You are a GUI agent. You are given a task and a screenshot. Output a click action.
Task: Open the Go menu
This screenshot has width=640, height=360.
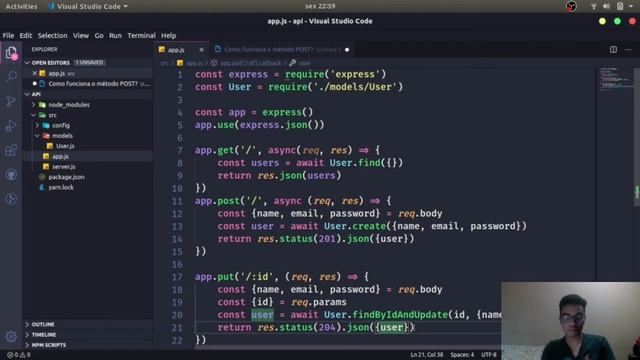coord(99,36)
